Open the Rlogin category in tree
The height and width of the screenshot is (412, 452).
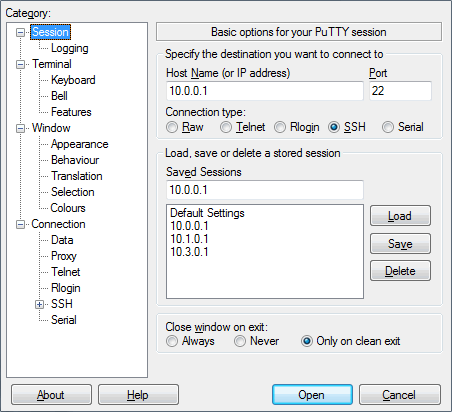[66, 288]
